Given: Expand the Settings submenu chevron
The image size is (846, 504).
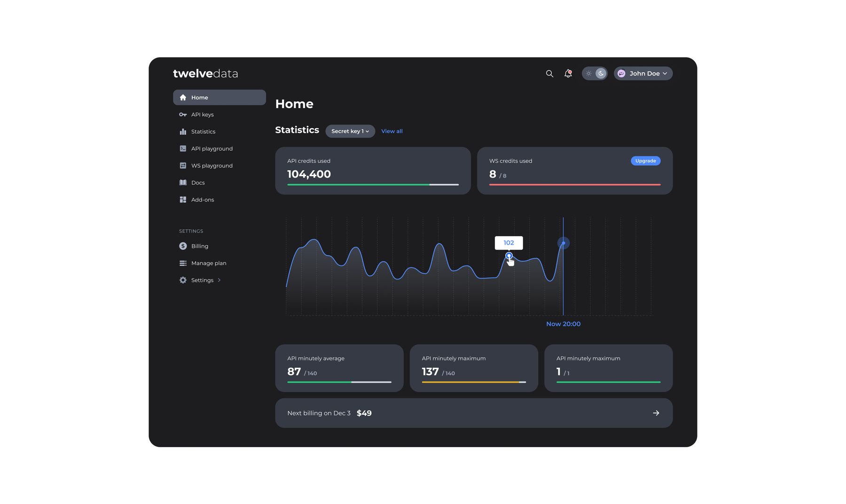Looking at the screenshot, I should point(219,280).
